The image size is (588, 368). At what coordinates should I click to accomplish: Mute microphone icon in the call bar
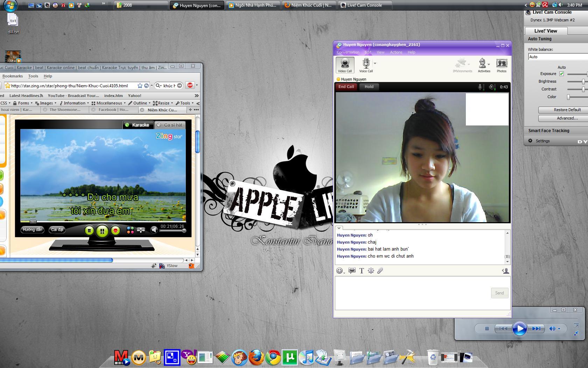[x=481, y=87]
